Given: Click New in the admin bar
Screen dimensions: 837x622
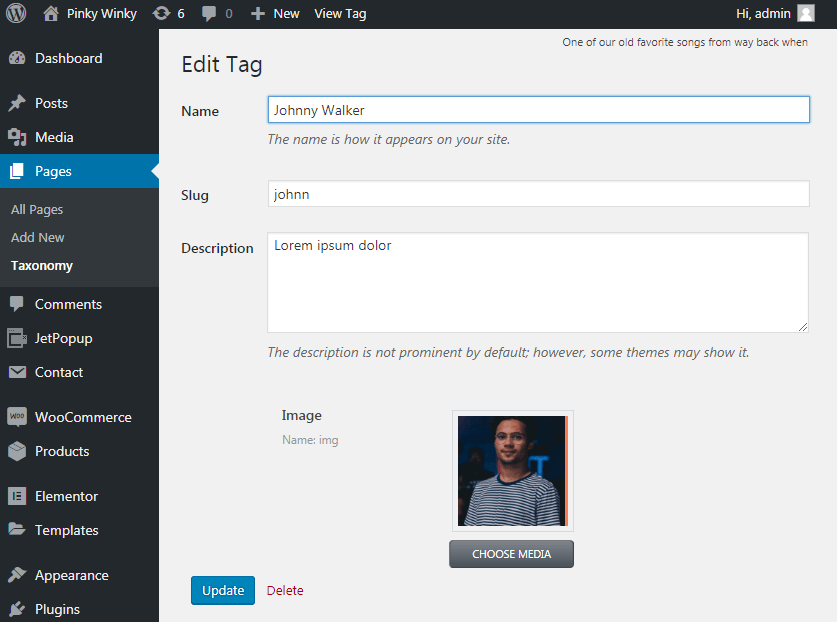Looking at the screenshot, I should (x=286, y=14).
